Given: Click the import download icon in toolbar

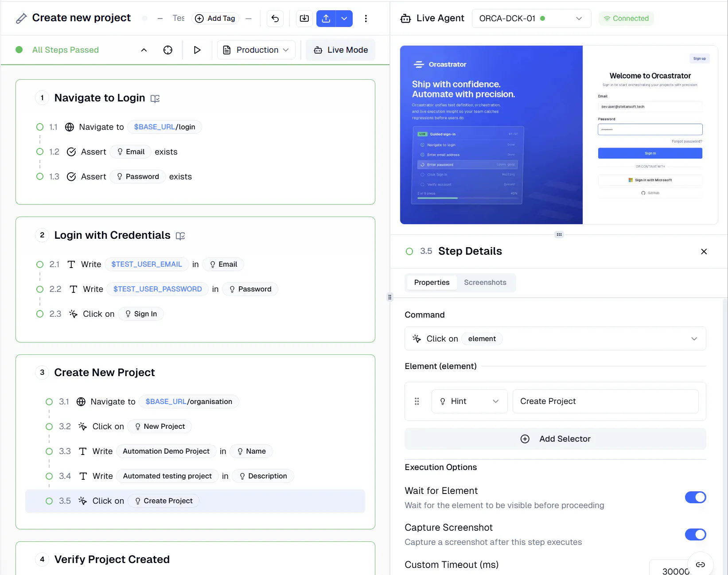Looking at the screenshot, I should pyautogui.click(x=304, y=19).
